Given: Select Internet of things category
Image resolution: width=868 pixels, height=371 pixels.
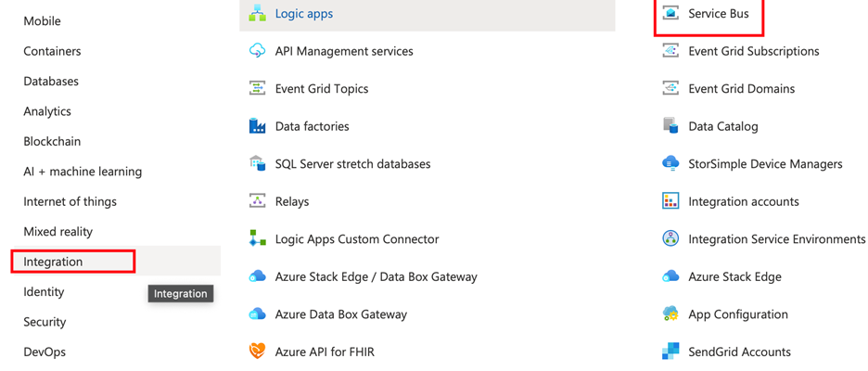Looking at the screenshot, I should point(70,201).
